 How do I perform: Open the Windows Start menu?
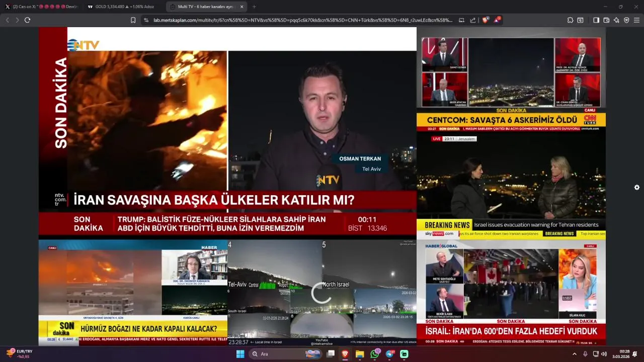pos(240,354)
